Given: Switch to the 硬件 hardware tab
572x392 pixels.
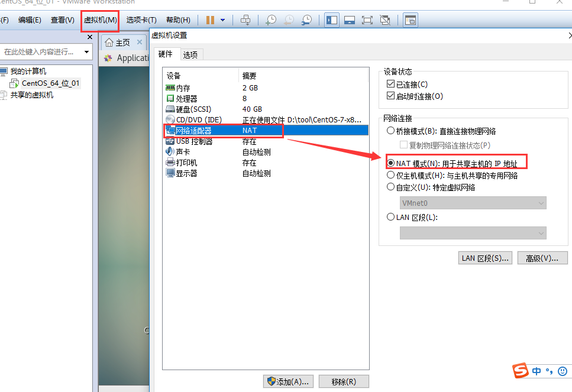Looking at the screenshot, I should coord(166,54).
